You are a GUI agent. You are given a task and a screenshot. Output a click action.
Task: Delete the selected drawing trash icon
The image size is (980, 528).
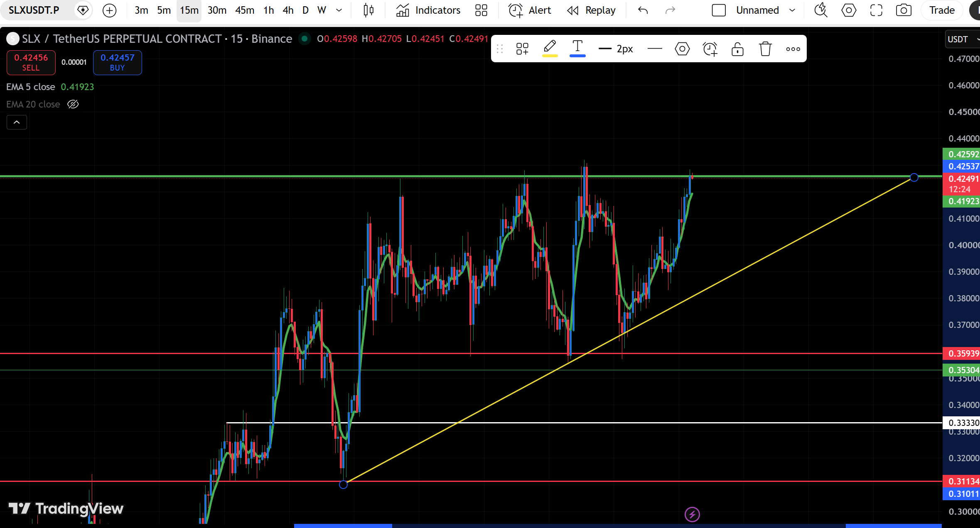coord(765,49)
